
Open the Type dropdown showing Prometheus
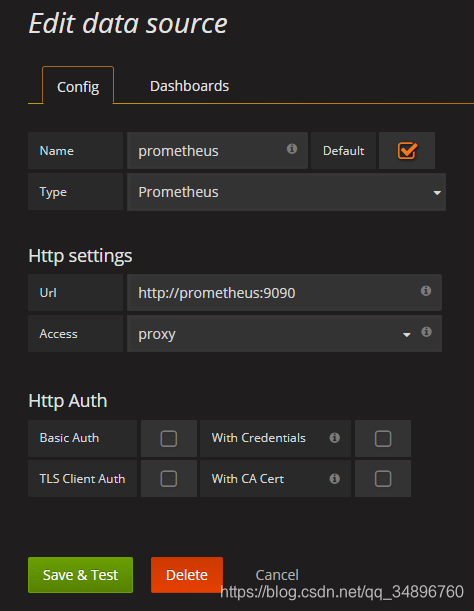coord(287,192)
